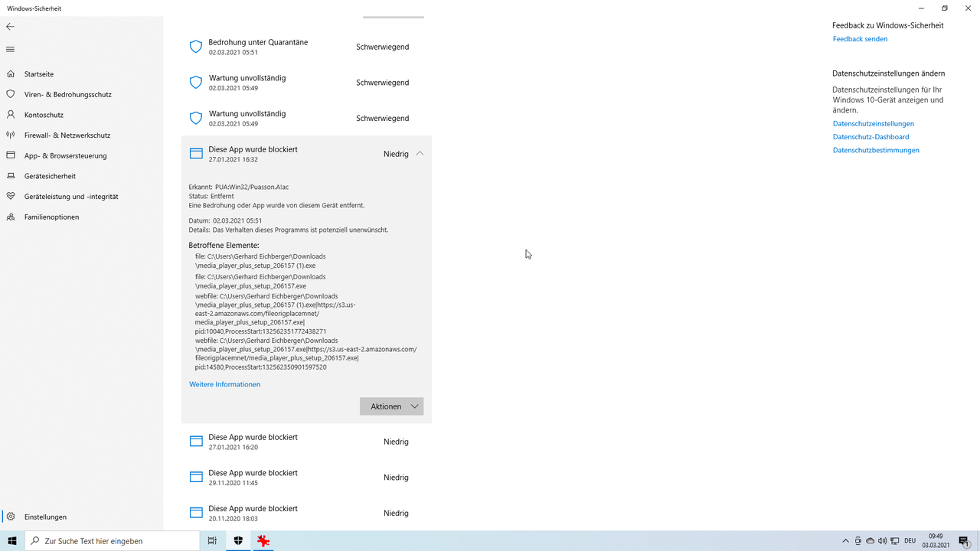Screen dimensions: 980x551
Task: Open Firewall- & Netzwerkschutz in the sidebar
Action: (11, 135)
